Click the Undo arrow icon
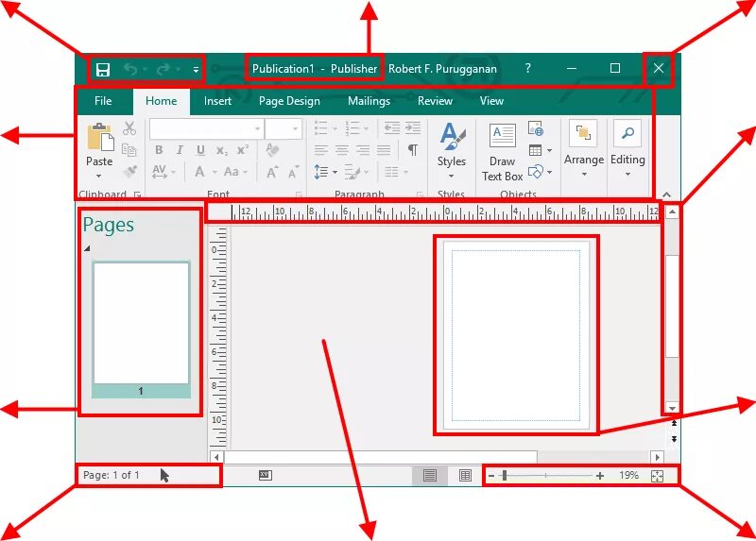Screen dimensions: 756x541 pos(130,69)
